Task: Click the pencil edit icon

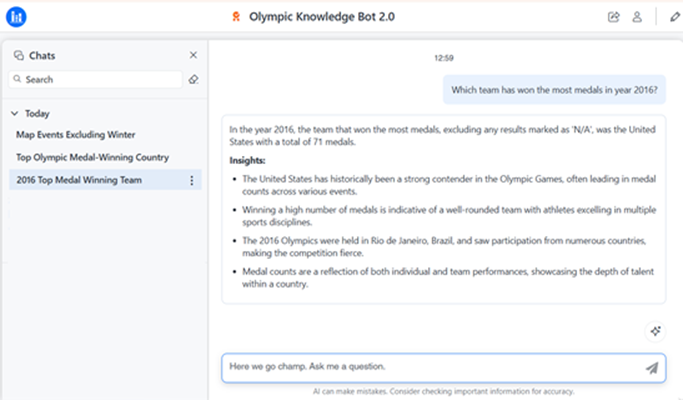Action: 674,17
